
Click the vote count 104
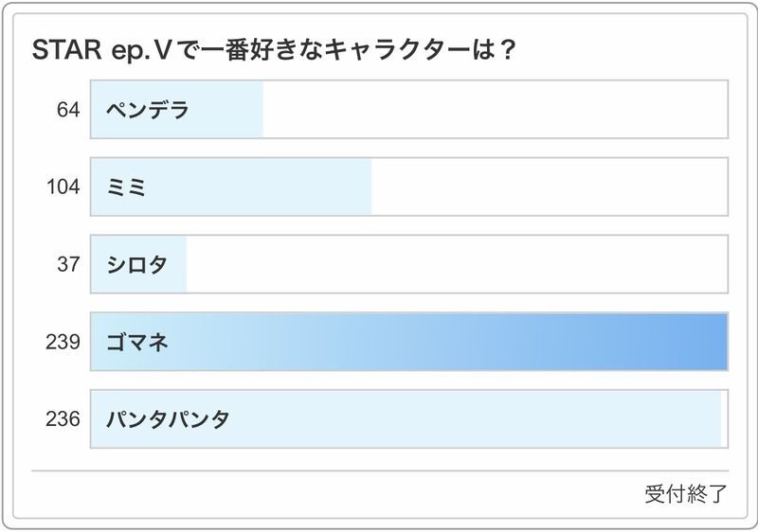click(63, 187)
